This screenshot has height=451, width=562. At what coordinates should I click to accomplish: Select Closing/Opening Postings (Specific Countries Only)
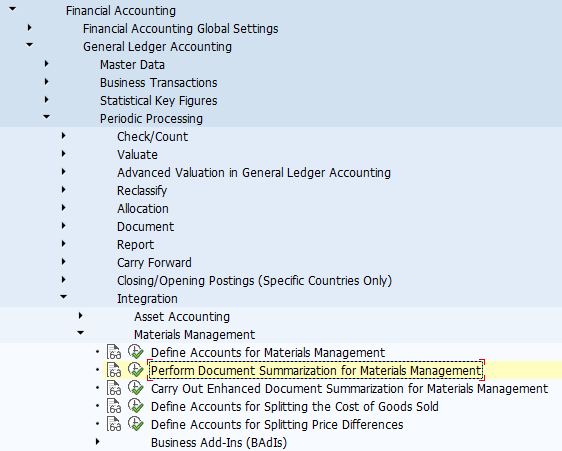[x=254, y=281]
